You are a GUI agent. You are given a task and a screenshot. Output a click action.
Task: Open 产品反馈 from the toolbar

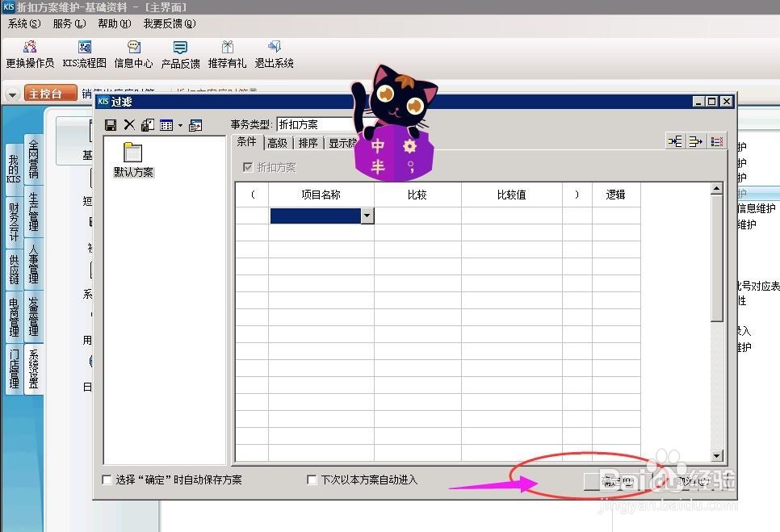point(181,53)
